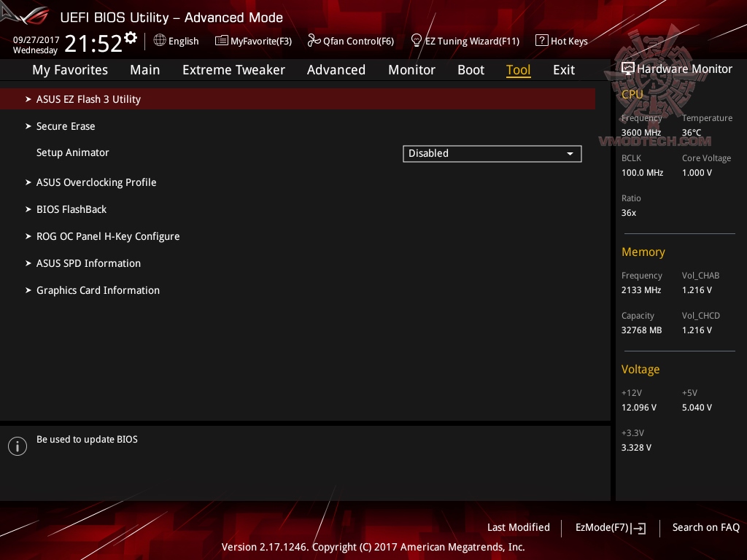This screenshot has height=560, width=747.
Task: Open the Setup Animator dropdown
Action: point(492,153)
